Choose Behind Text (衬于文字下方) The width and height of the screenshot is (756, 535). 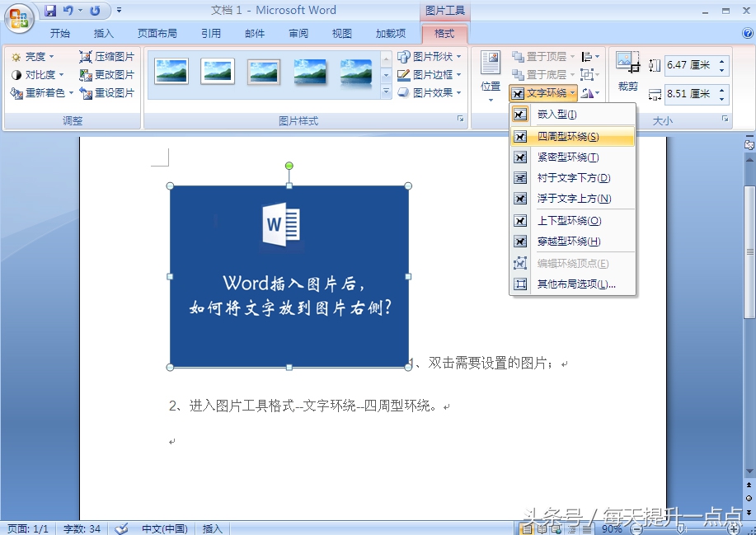(x=572, y=178)
